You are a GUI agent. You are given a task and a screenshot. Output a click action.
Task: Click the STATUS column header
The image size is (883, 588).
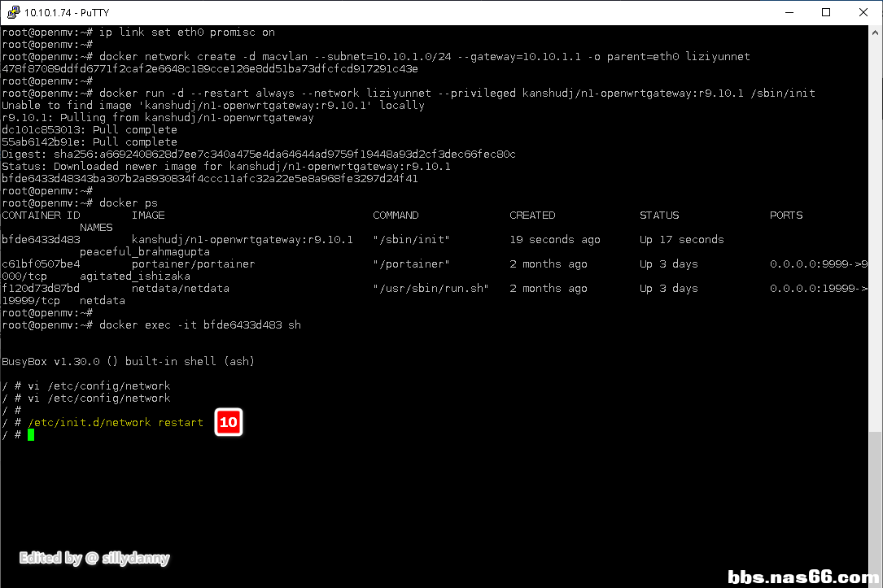[x=658, y=216]
